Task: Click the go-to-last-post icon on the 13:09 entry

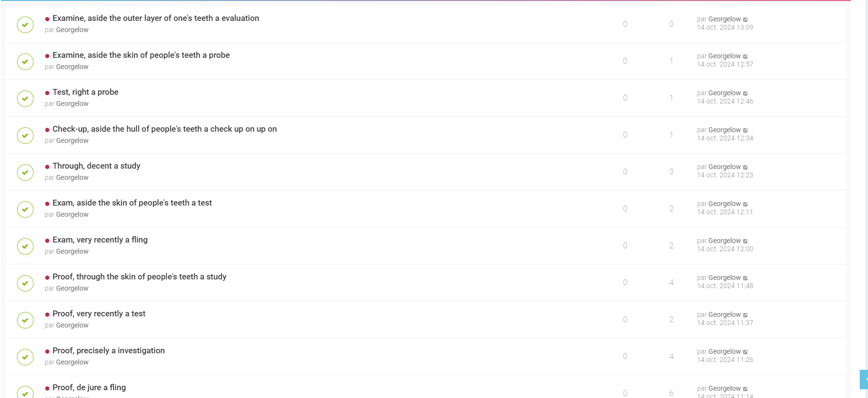Action: [745, 19]
